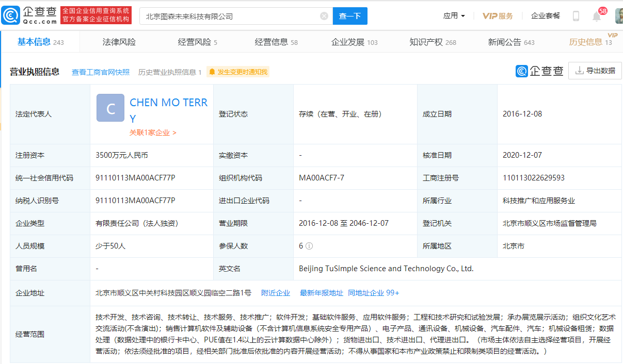Viewport: 623px width, 364px height.
Task: Open 历史营业执照信息 history records
Action: click(170, 72)
